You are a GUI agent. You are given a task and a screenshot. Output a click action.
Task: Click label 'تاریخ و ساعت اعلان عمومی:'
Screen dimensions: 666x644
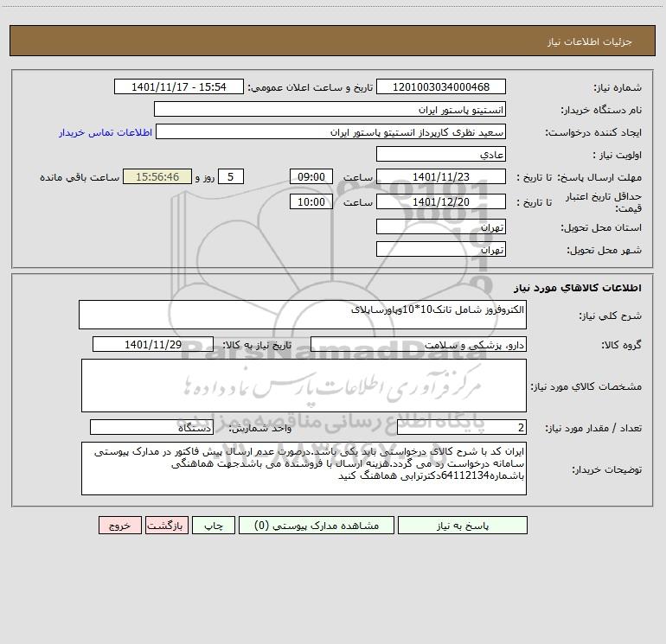tap(311, 87)
